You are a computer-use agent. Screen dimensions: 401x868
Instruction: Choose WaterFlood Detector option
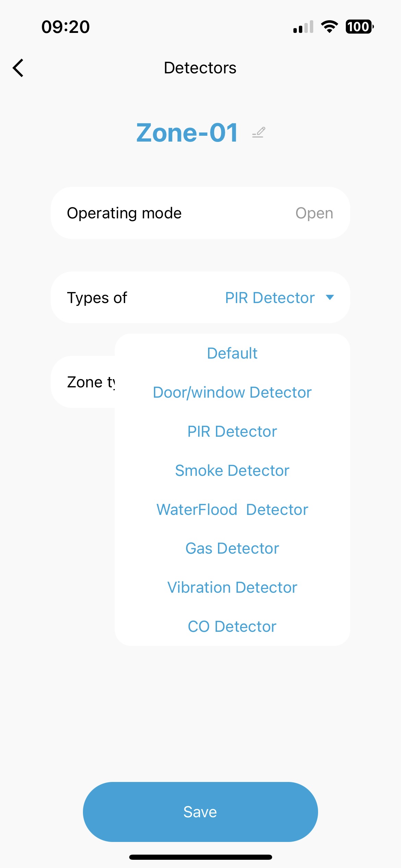pos(232,509)
